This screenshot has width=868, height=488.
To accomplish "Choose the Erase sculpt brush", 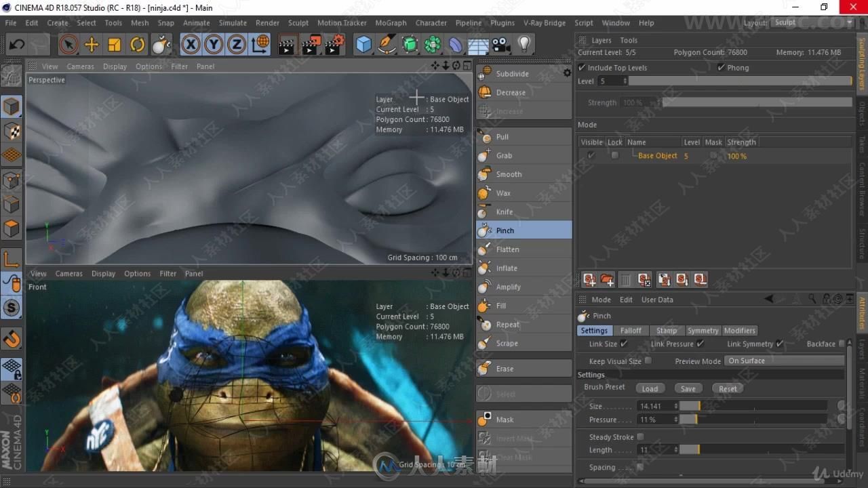I will point(524,369).
